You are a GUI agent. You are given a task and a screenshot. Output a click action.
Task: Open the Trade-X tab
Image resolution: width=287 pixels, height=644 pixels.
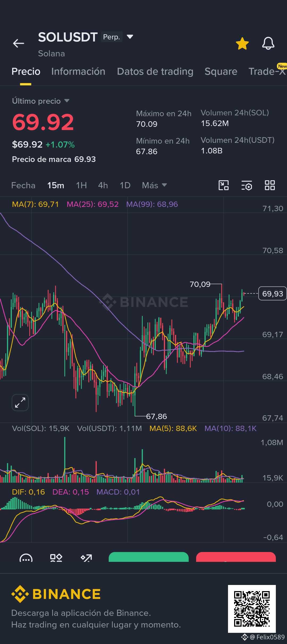click(267, 71)
